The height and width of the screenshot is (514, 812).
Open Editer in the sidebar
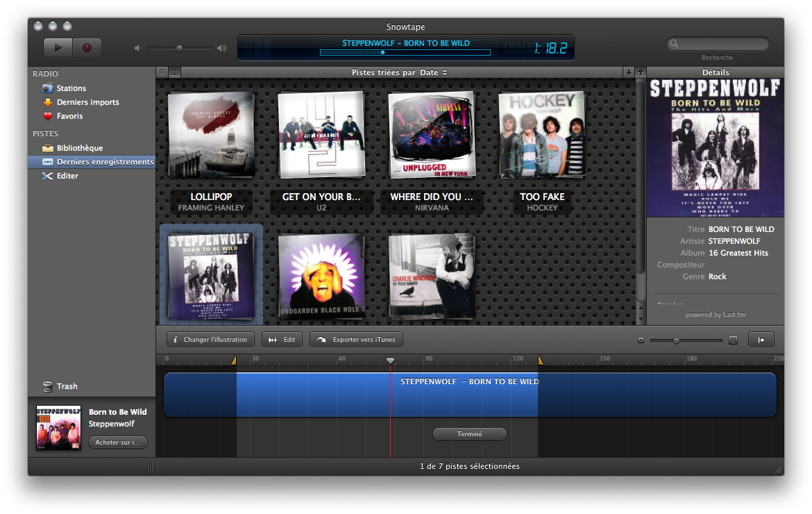click(67, 176)
